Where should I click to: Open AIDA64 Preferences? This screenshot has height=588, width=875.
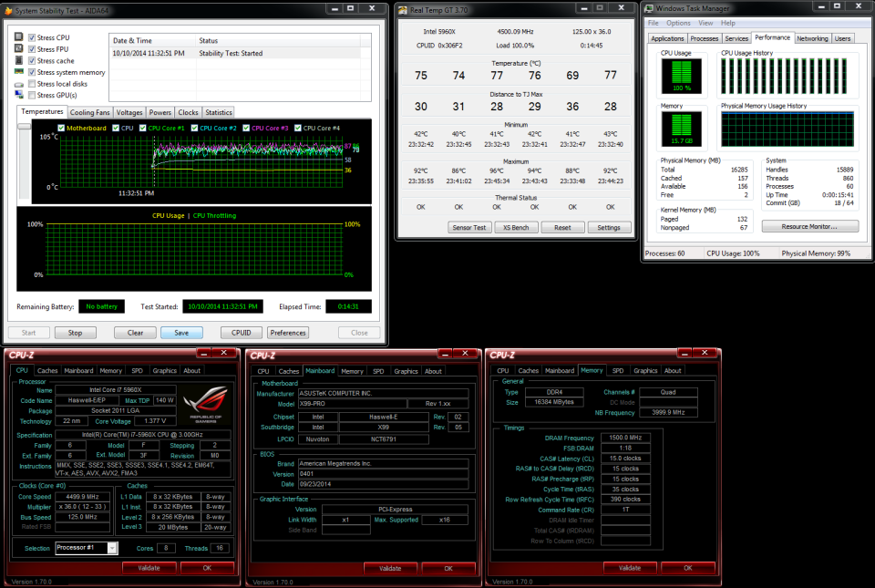pos(288,333)
